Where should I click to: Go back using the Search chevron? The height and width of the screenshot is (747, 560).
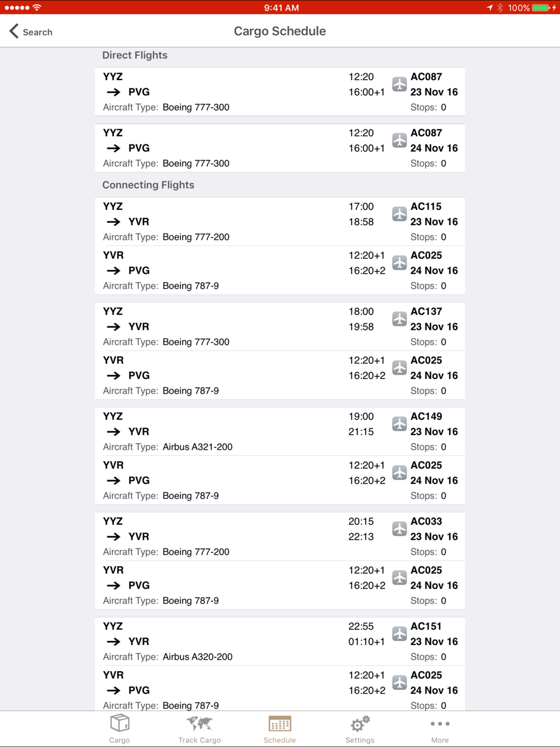[x=31, y=32]
